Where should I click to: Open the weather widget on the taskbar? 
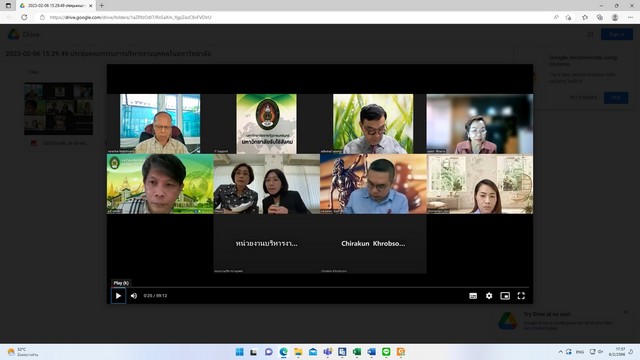point(22,352)
